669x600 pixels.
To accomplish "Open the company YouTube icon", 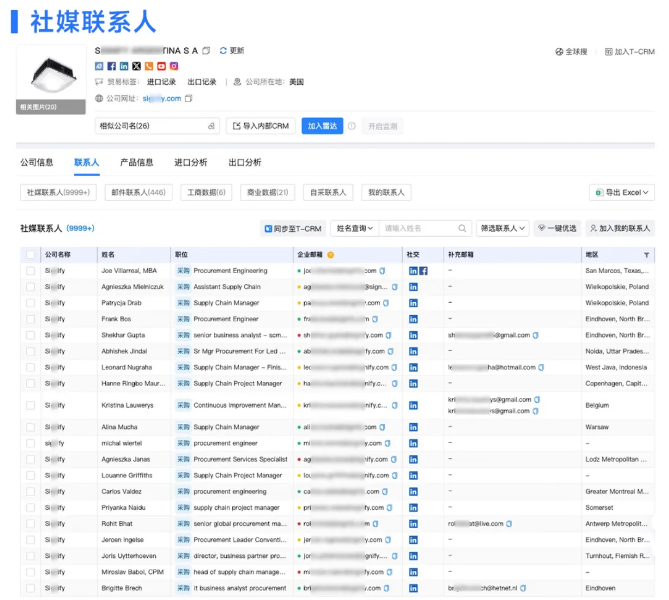I will 161,66.
